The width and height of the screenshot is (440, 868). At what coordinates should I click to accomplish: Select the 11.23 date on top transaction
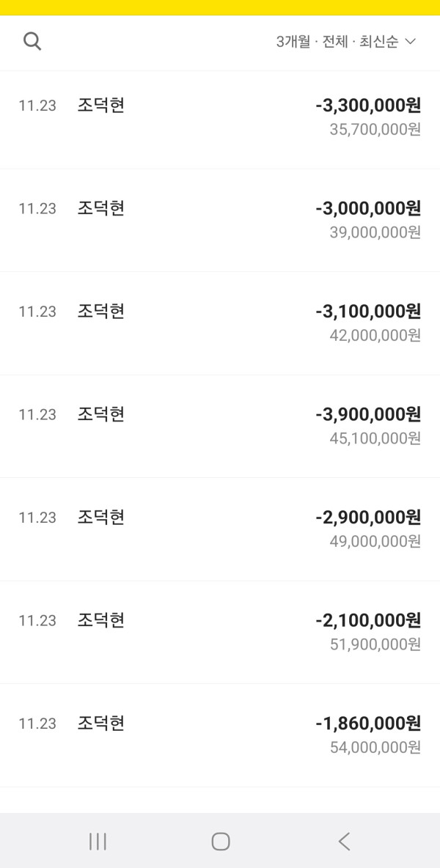click(x=37, y=106)
